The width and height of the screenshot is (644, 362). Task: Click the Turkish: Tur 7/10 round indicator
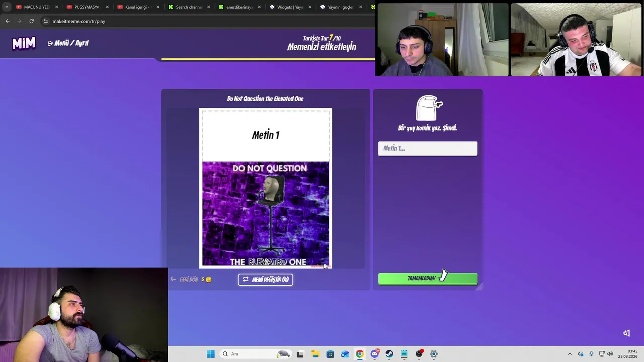pyautogui.click(x=321, y=38)
